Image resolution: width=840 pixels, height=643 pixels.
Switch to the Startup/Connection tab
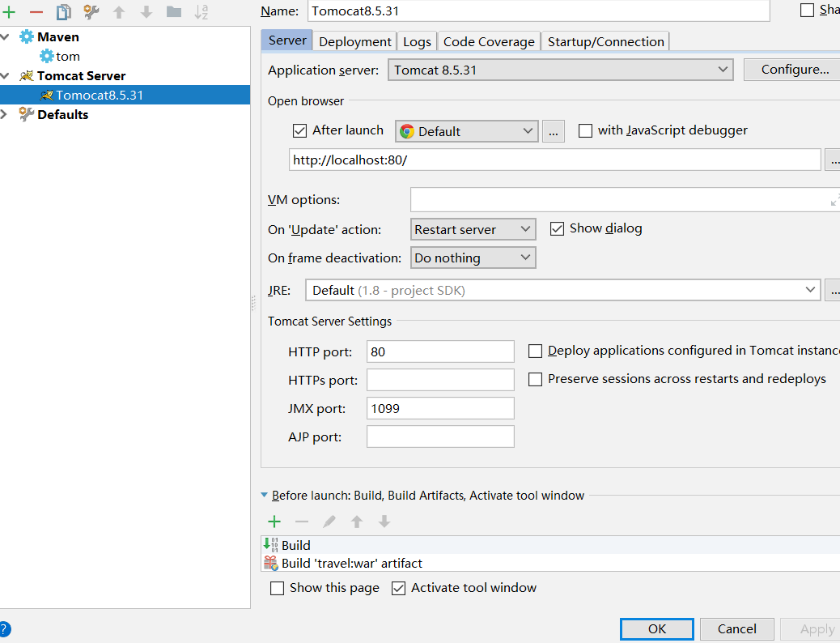606,42
